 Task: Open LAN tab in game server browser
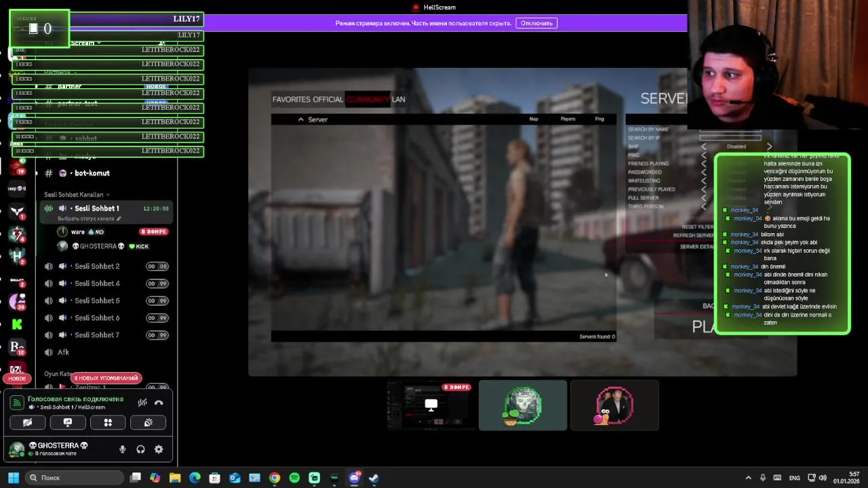point(399,100)
